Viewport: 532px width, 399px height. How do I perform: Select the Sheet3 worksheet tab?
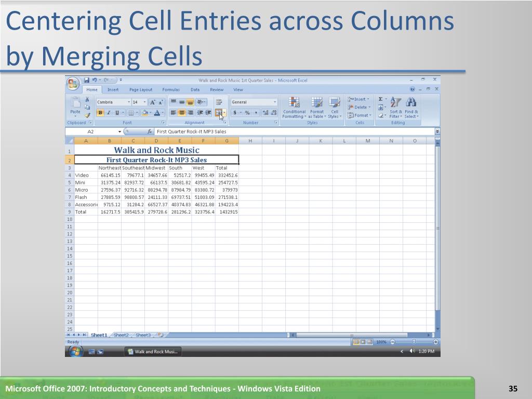[143, 335]
